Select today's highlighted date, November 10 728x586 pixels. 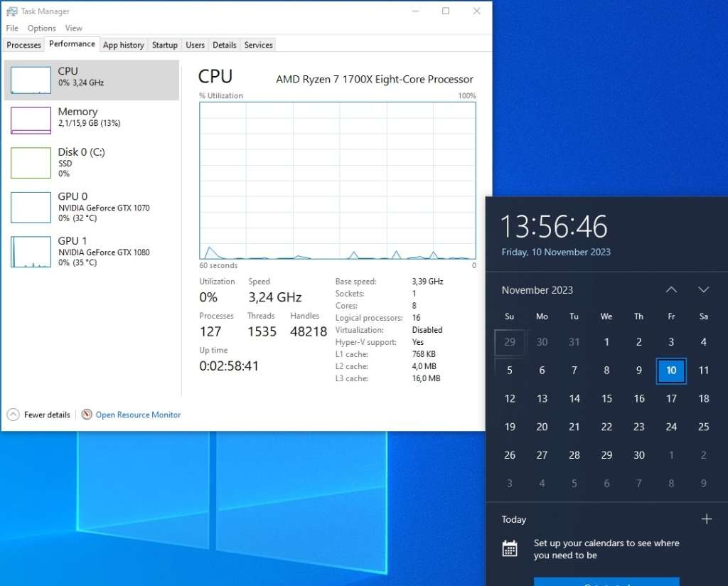(x=671, y=371)
